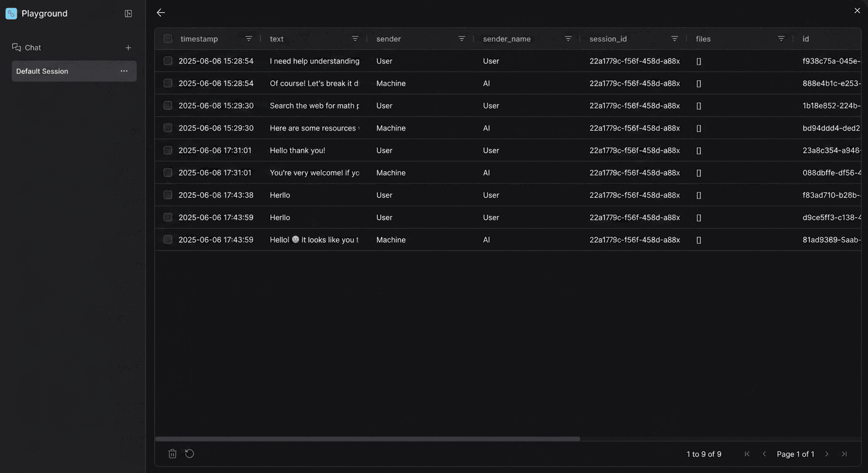Open filter menu for timestamp column
The image size is (868, 473).
(249, 39)
